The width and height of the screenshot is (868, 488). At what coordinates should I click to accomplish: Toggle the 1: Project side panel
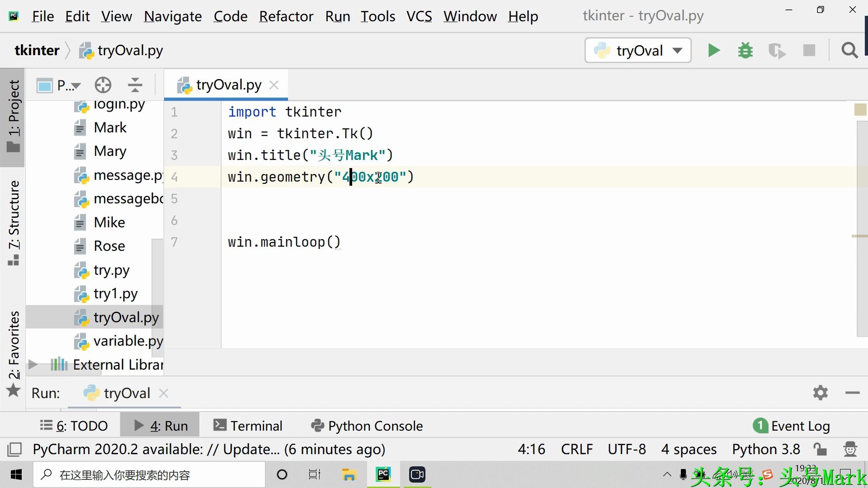coord(13,117)
